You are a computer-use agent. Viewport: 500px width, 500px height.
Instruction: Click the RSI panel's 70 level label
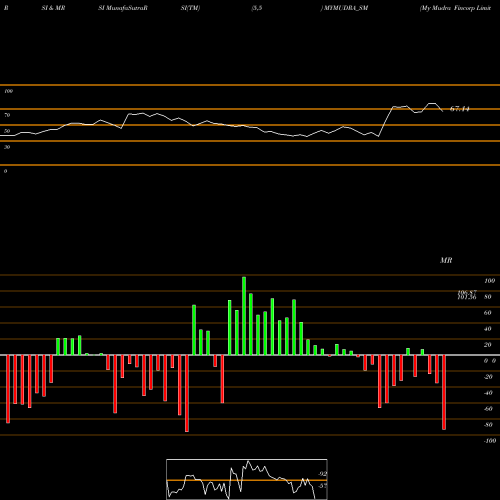point(7,115)
